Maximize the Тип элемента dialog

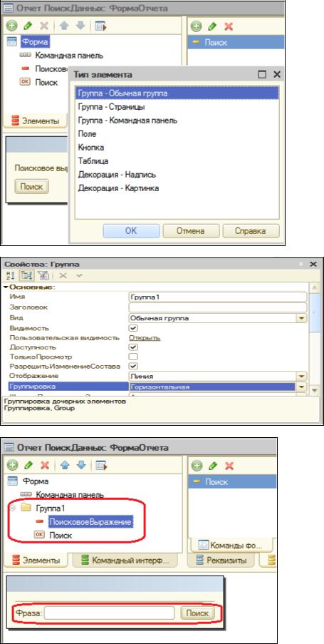(x=262, y=75)
